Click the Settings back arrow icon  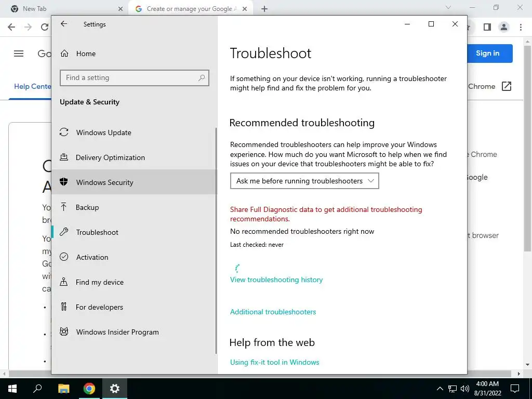click(x=64, y=24)
